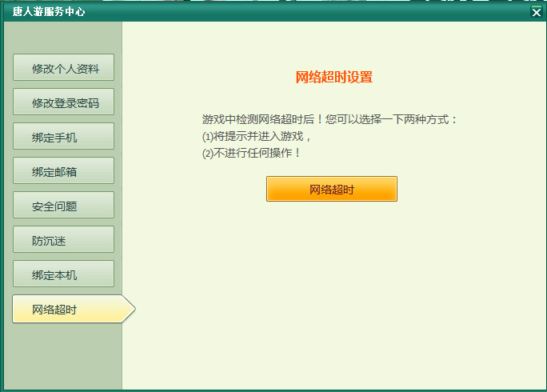This screenshot has height=392, width=547.
Task: Close the 唐人游服务中心 window
Action: coord(536,12)
